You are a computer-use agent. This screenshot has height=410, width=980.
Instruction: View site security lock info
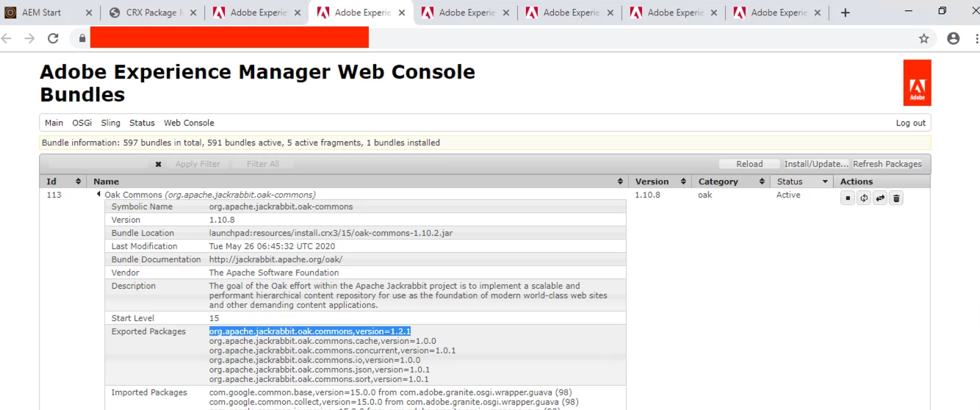pos(82,38)
